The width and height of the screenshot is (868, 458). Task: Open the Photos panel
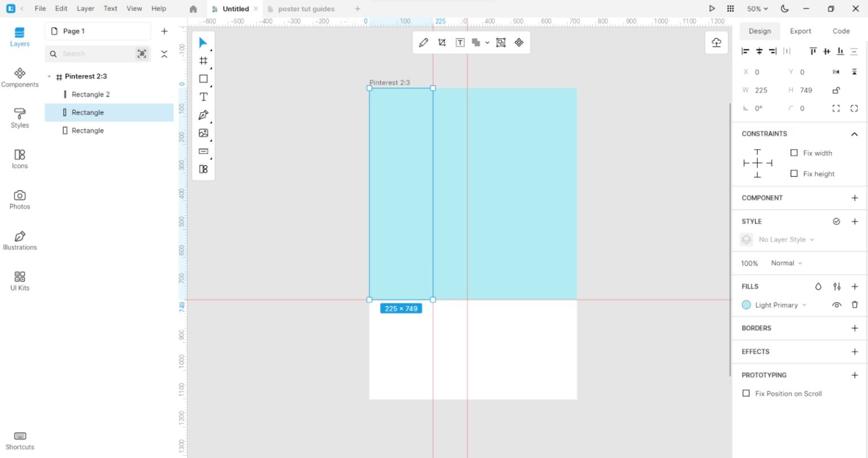(x=20, y=200)
